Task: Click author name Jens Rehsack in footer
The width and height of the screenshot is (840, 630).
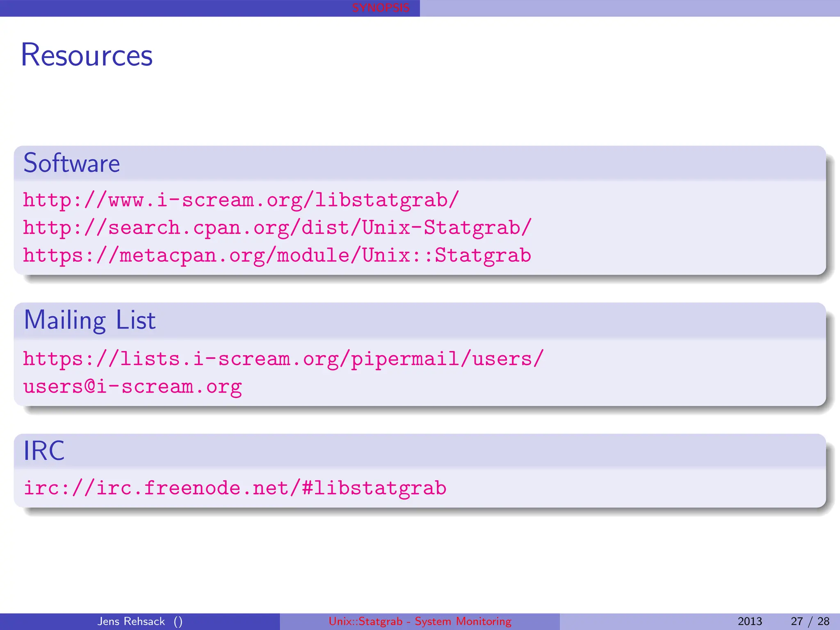Action: click(131, 621)
